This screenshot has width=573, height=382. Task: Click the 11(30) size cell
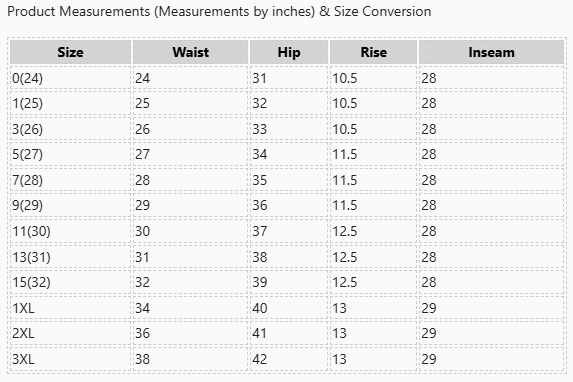pos(70,231)
